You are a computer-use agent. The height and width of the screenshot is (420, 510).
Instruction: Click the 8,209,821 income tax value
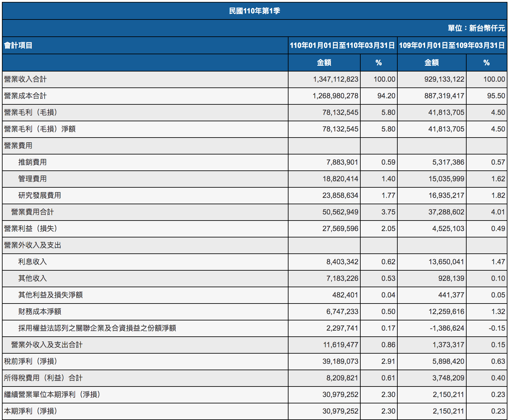[x=342, y=378]
